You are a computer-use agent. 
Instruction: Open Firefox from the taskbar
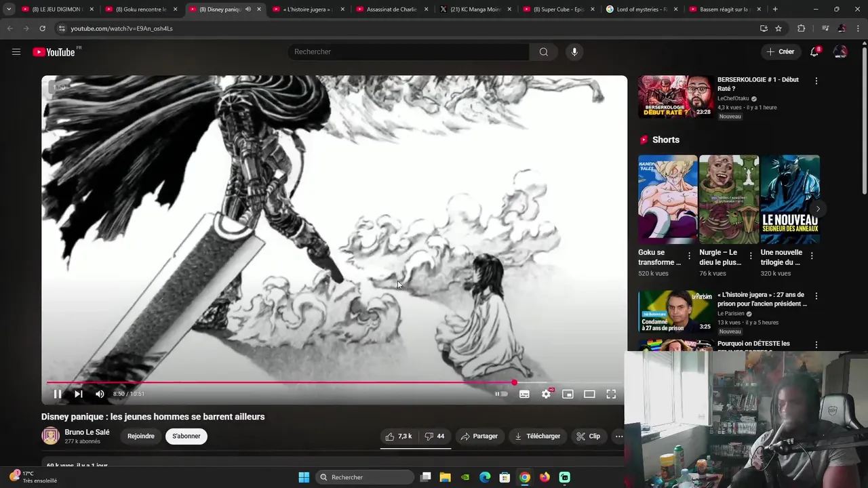545,477
